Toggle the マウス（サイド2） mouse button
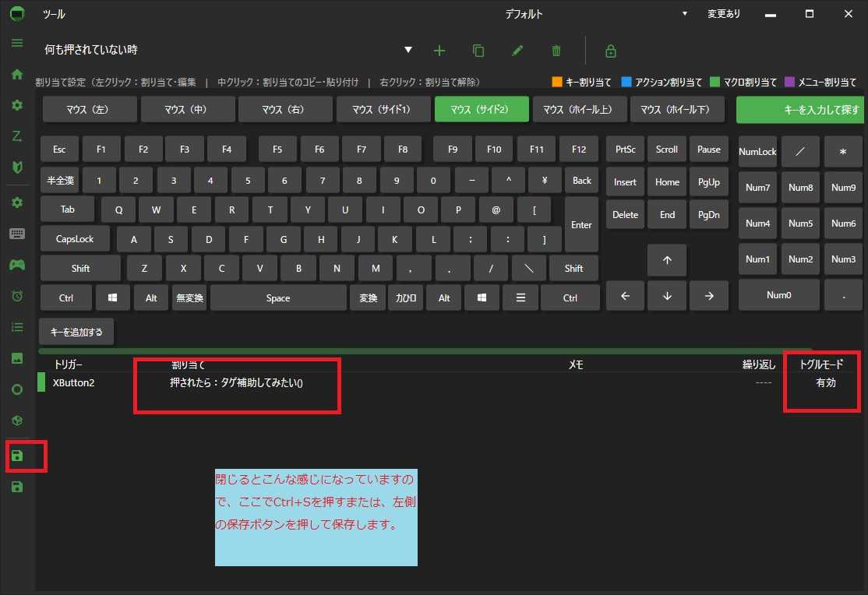The width and height of the screenshot is (868, 595). pos(482,110)
